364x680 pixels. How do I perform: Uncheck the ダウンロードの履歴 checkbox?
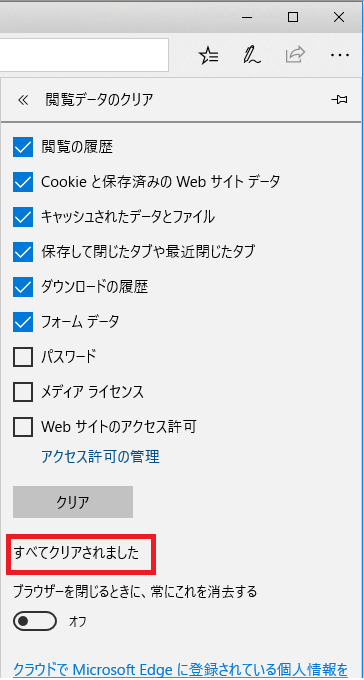coord(23,287)
